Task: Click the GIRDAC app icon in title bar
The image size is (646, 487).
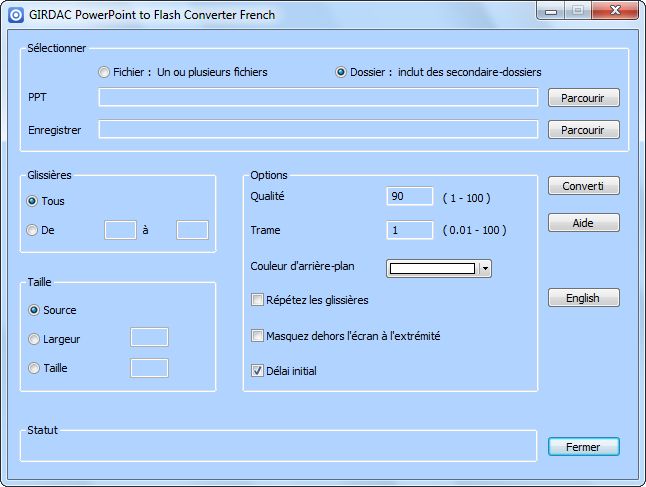Action: 16,15
